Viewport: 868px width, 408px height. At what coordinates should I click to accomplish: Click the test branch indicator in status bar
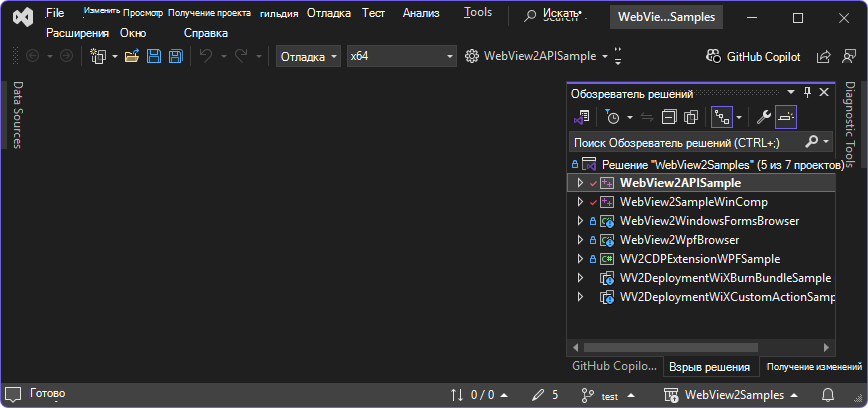coord(608,396)
